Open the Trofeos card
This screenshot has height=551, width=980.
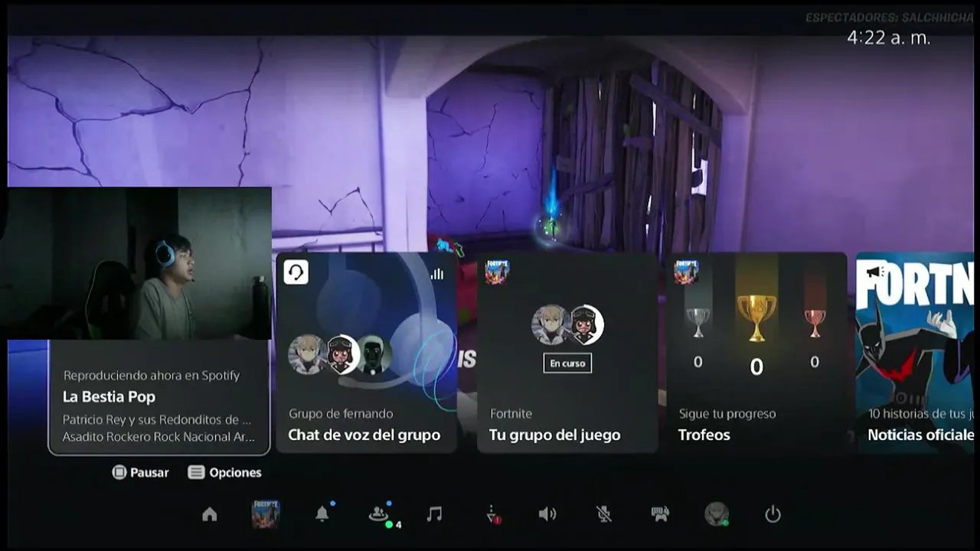point(756,353)
